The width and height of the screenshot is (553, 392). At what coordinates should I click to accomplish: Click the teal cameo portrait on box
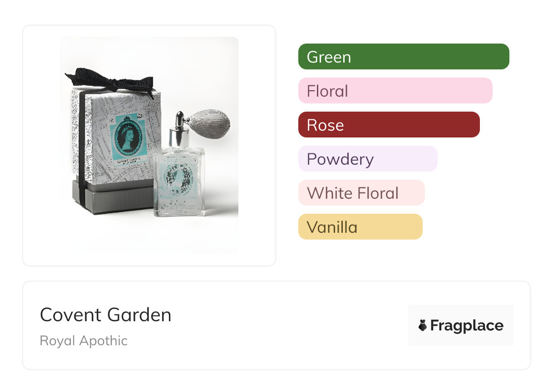[128, 137]
